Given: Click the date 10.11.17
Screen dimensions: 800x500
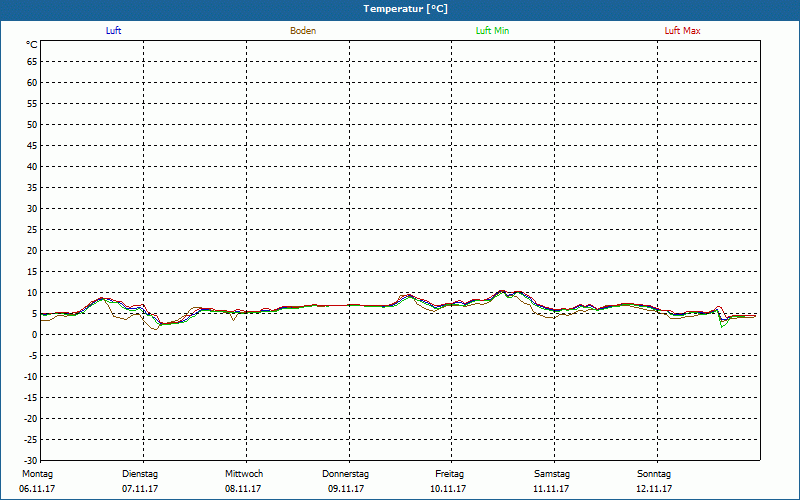Looking at the screenshot, I should click(x=448, y=489).
